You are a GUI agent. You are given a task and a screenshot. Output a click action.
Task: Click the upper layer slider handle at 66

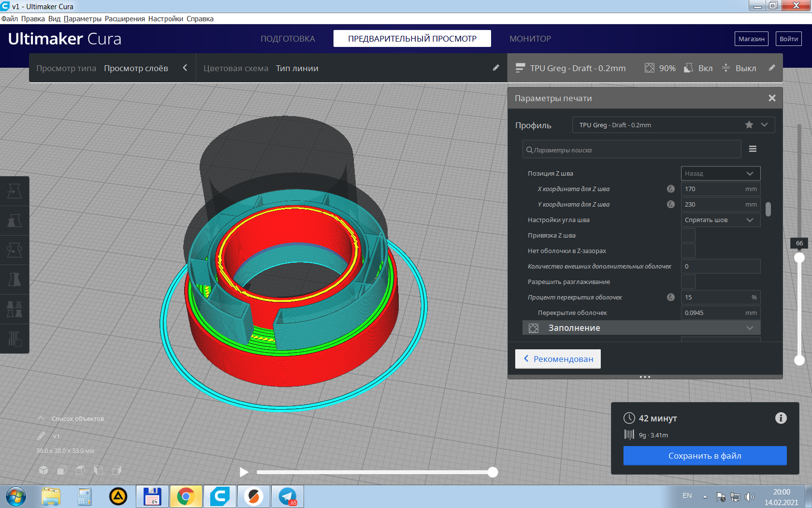click(x=799, y=258)
